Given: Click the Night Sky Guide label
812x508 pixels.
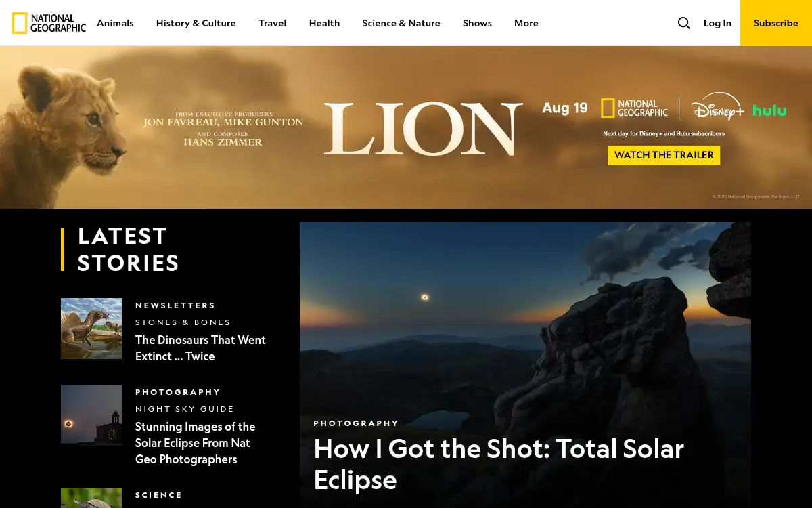Looking at the screenshot, I should point(185,409).
